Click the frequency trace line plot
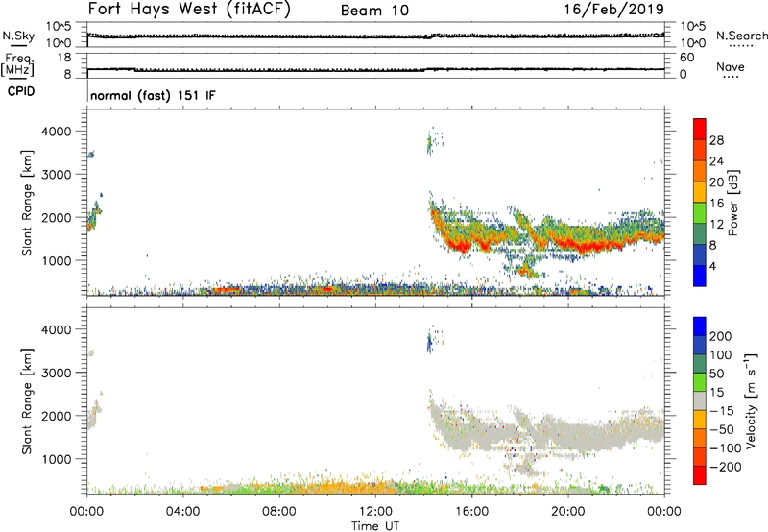This screenshot has height=532, width=768. coord(375,69)
